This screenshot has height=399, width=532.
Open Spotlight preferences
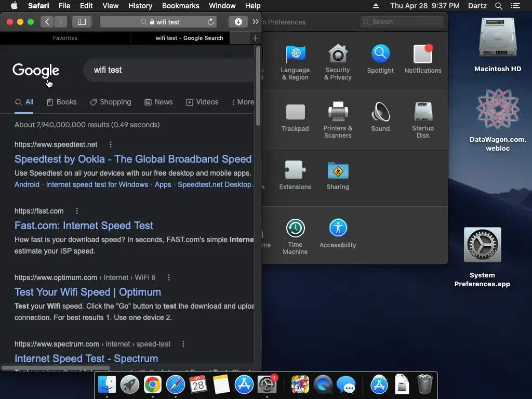380,59
